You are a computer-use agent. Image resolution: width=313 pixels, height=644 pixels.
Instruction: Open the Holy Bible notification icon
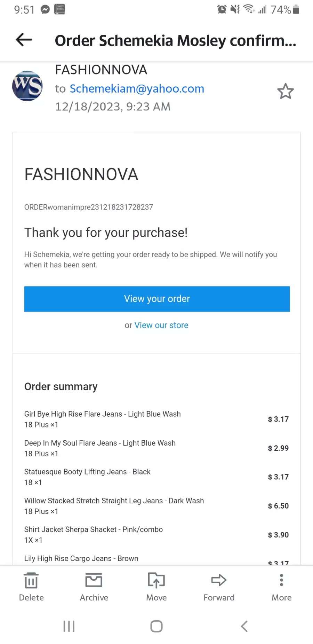point(60,9)
